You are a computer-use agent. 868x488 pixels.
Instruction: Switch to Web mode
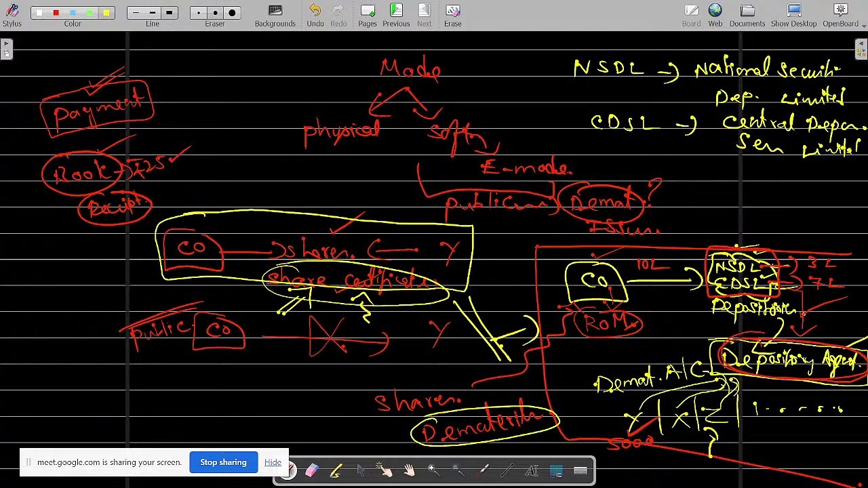(x=715, y=16)
